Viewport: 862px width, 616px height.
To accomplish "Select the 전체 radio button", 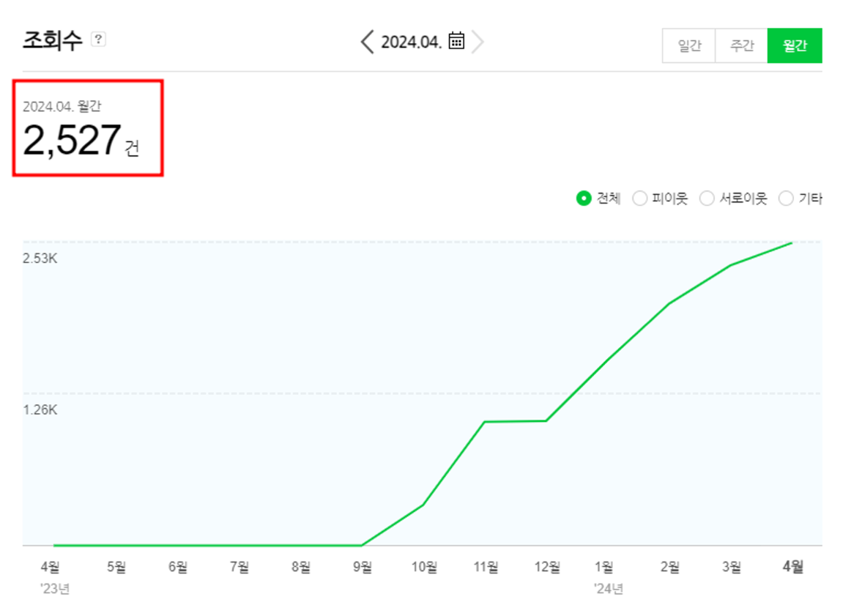I will [584, 198].
